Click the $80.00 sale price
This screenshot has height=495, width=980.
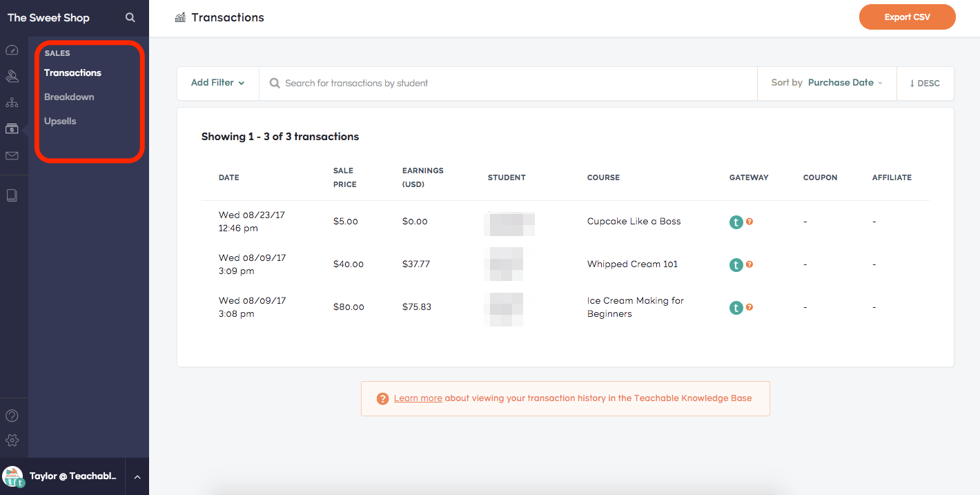(349, 307)
